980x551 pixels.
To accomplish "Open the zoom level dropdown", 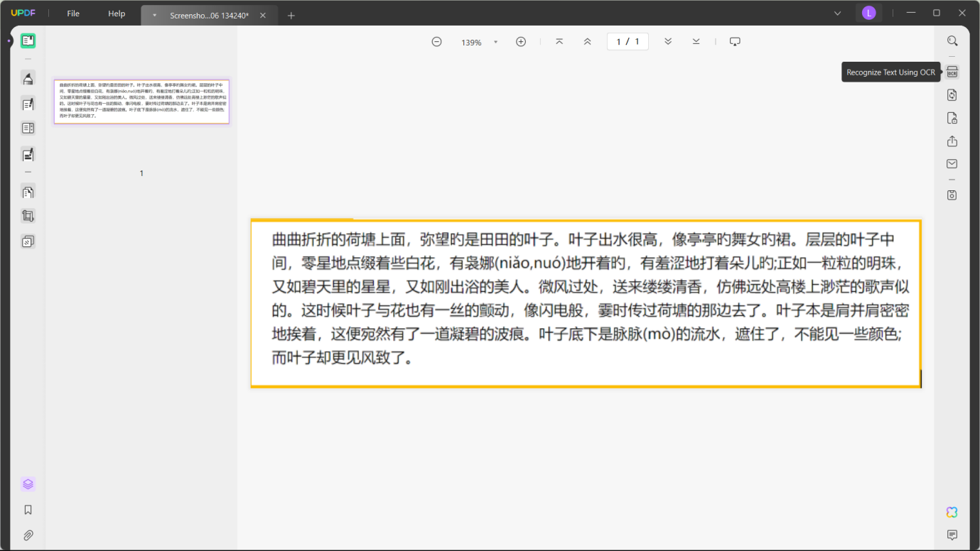I will click(495, 41).
